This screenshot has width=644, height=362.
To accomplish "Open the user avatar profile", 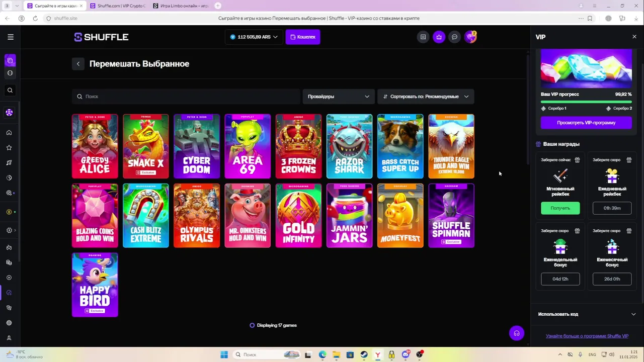I will point(470,37).
